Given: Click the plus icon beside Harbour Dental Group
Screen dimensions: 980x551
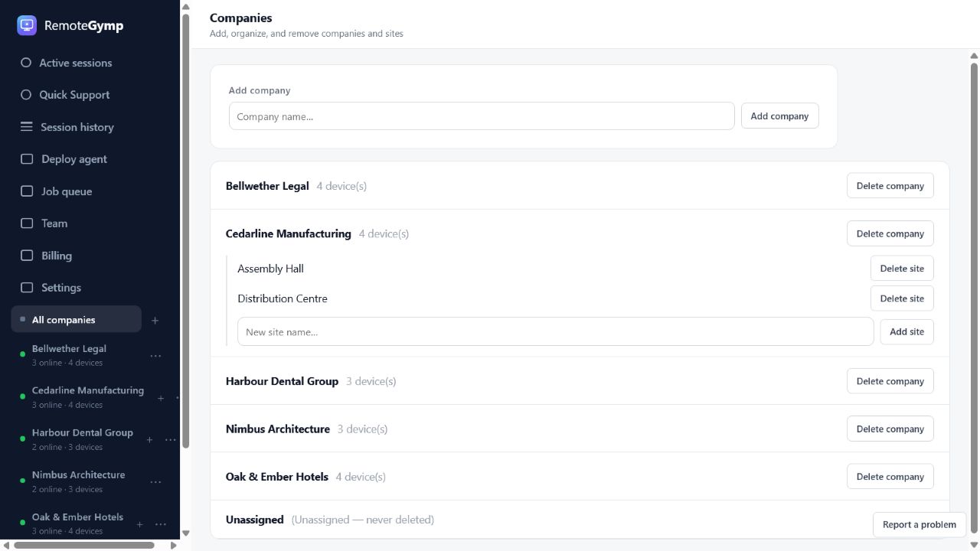Looking at the screenshot, I should 149,440.
